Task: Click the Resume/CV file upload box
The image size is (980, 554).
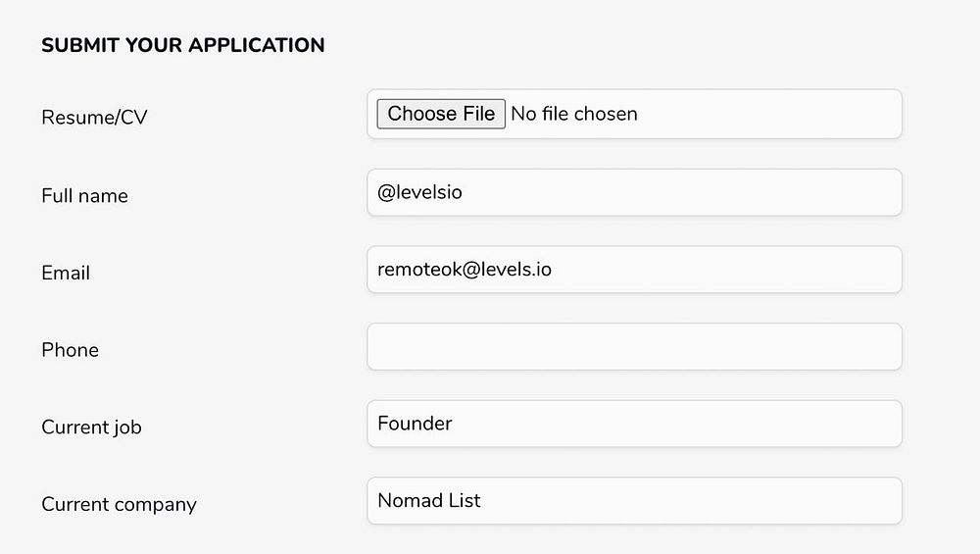Action: 764,115
